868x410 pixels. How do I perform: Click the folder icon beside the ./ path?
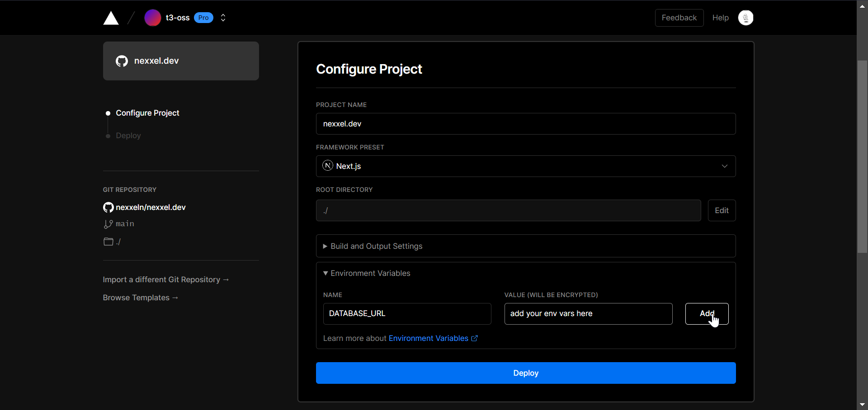pyautogui.click(x=108, y=242)
